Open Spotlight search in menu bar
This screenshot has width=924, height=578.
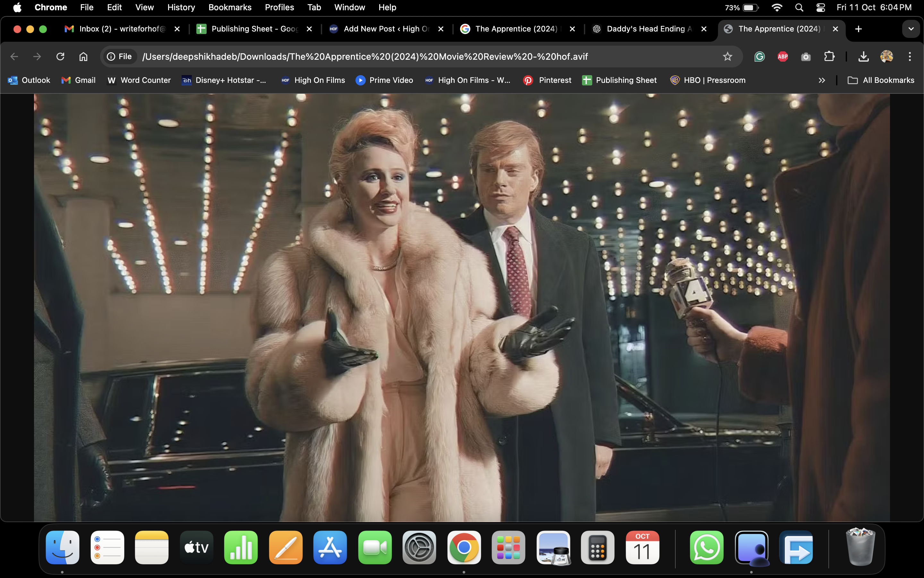(x=799, y=8)
